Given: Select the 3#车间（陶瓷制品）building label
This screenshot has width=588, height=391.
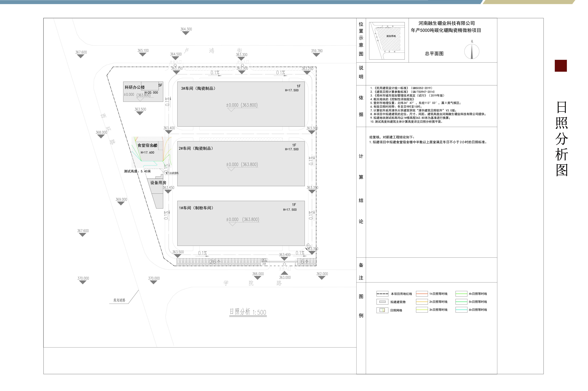Looking at the screenshot, I should [x=198, y=89].
